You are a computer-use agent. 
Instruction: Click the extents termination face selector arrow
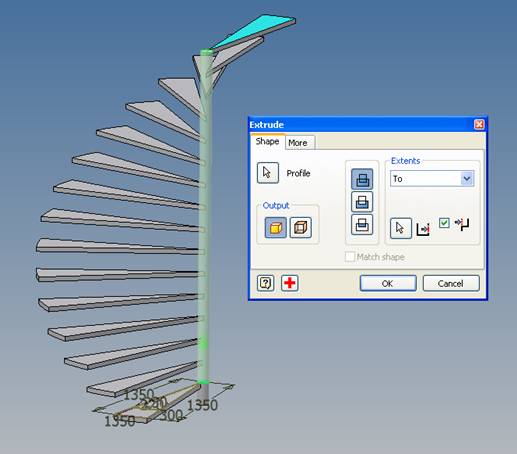[401, 228]
